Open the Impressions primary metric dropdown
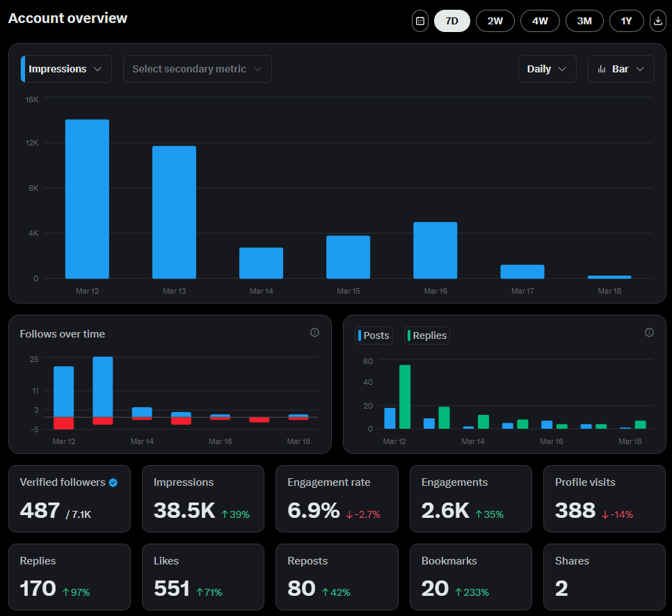This screenshot has height=616, width=672. pos(66,69)
